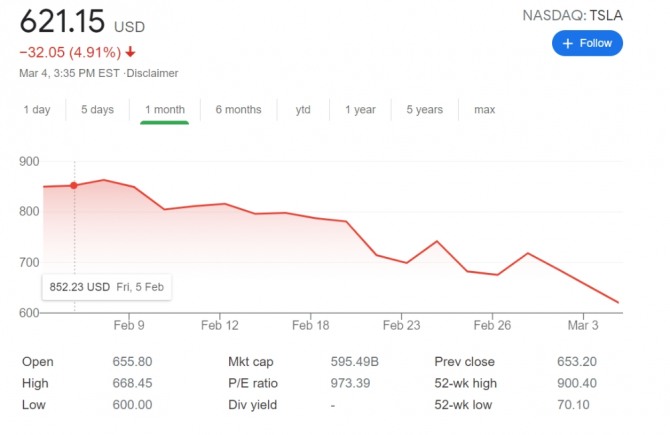The width and height of the screenshot is (670, 435).
Task: Show the 1 year chart range
Action: click(360, 110)
